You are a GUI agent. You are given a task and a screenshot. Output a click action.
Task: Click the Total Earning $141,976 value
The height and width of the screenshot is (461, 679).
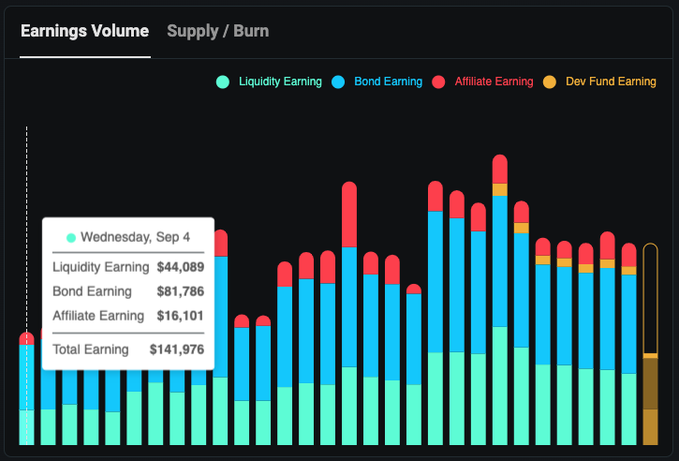176,349
